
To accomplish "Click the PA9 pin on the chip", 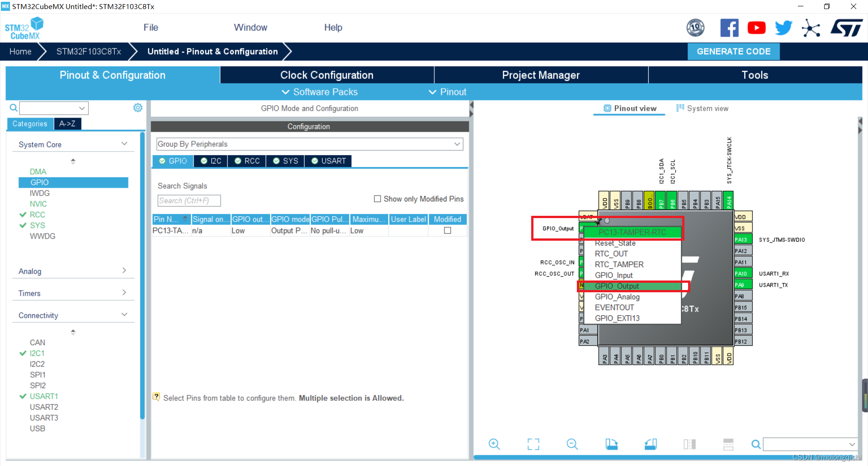I will point(743,285).
